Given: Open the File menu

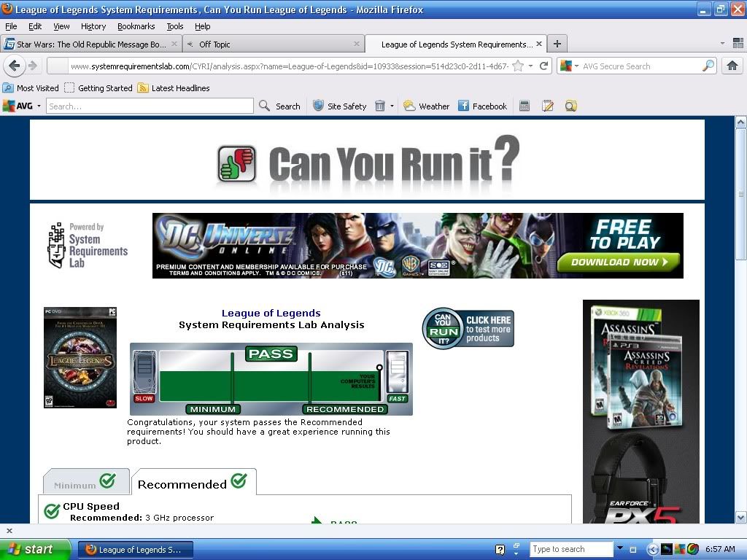Looking at the screenshot, I should pyautogui.click(x=11, y=26).
